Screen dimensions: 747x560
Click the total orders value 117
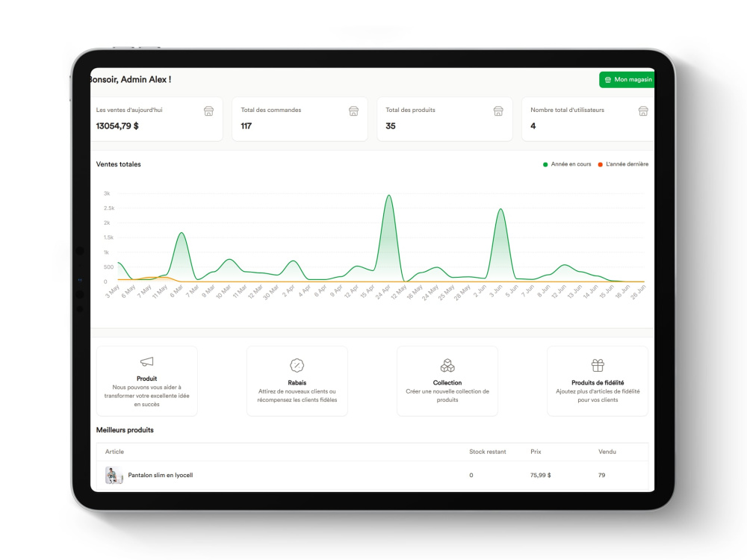click(x=246, y=126)
